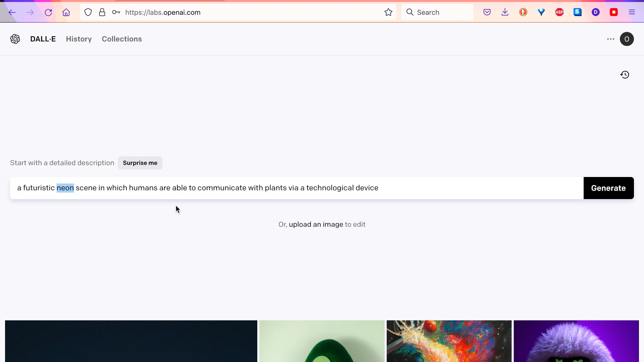Viewport: 644px width, 362px height.
Task: Open the account avatar menu
Action: [x=627, y=39]
